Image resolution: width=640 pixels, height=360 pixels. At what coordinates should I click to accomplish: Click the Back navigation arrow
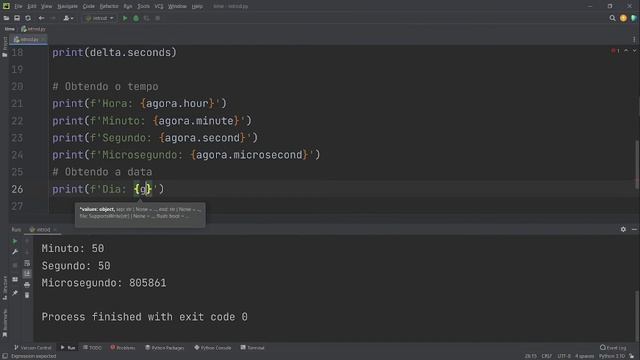[41, 18]
